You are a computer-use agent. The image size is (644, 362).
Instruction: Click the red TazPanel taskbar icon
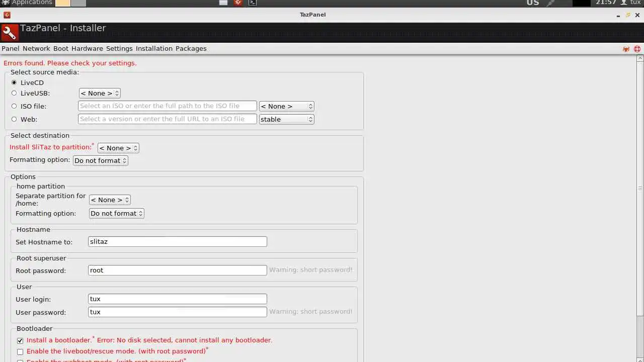(238, 3)
